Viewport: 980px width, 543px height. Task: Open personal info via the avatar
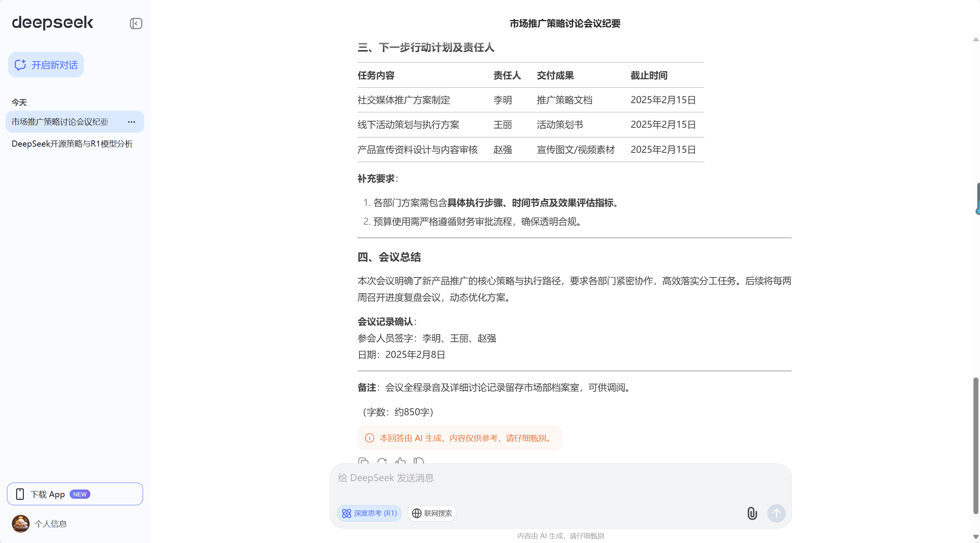point(20,524)
